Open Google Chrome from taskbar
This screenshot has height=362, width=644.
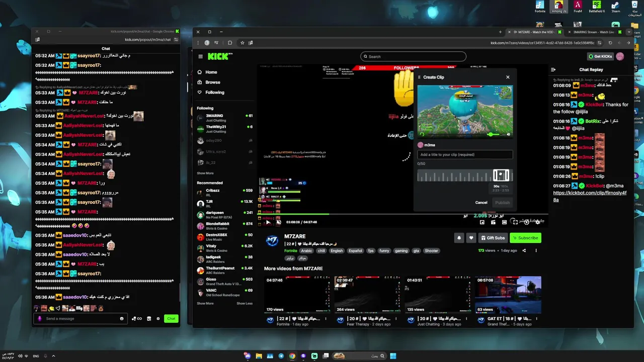292,356
